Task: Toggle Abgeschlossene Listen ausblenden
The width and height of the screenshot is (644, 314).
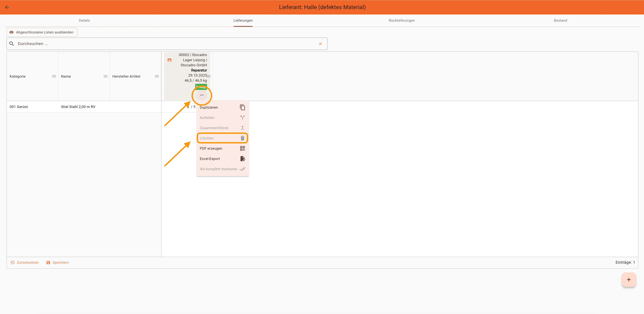Action: tap(42, 32)
